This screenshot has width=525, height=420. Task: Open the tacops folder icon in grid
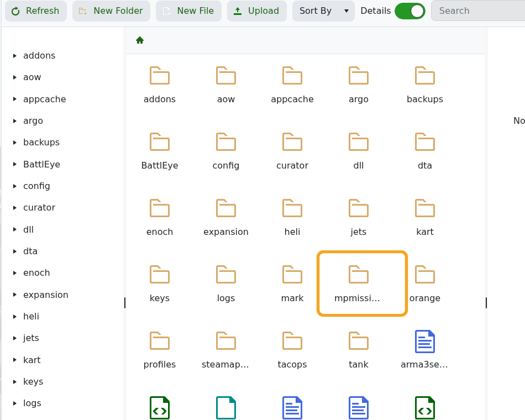(x=292, y=340)
